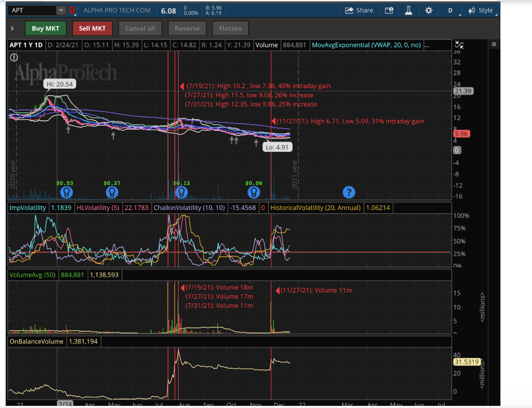Click the Sell MKT button
Viewport: 532px width, 408px height.
click(92, 28)
